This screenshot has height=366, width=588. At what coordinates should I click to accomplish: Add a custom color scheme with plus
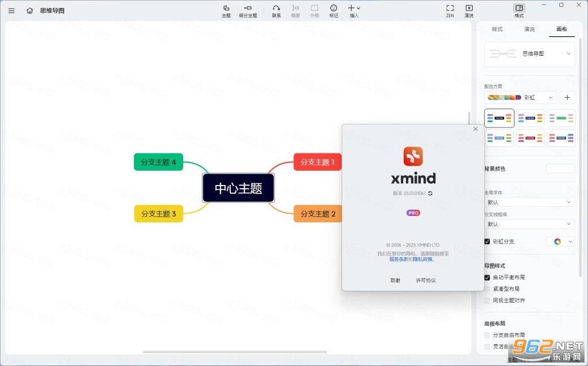567,98
